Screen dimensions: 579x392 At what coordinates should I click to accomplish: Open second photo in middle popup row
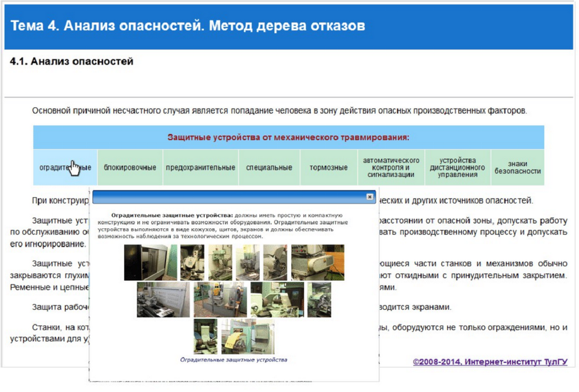point(220,300)
